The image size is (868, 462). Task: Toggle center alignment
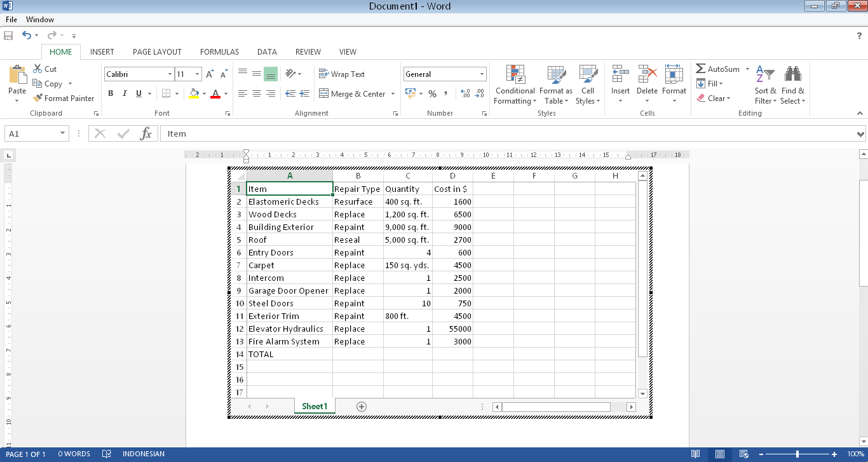[x=256, y=93]
